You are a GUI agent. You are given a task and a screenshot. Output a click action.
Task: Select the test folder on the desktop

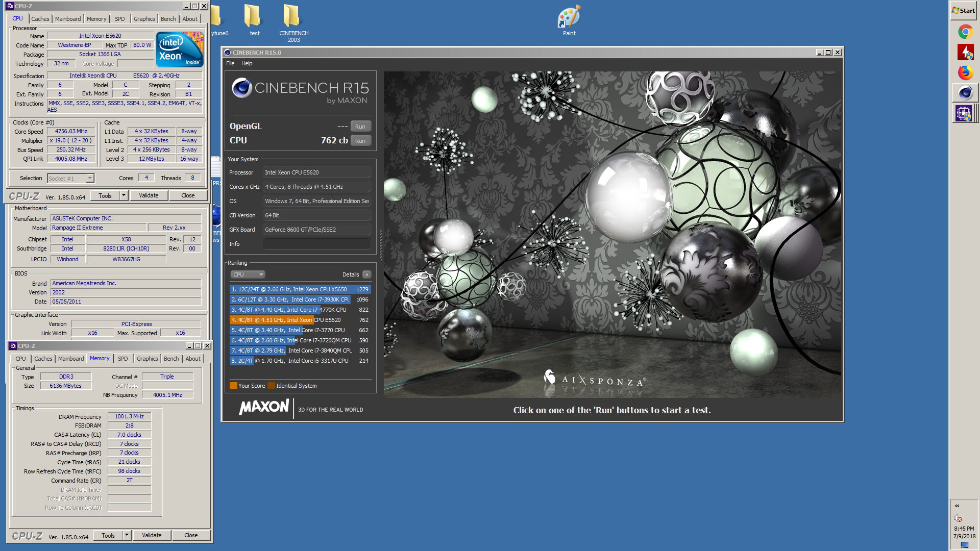pyautogui.click(x=254, y=20)
